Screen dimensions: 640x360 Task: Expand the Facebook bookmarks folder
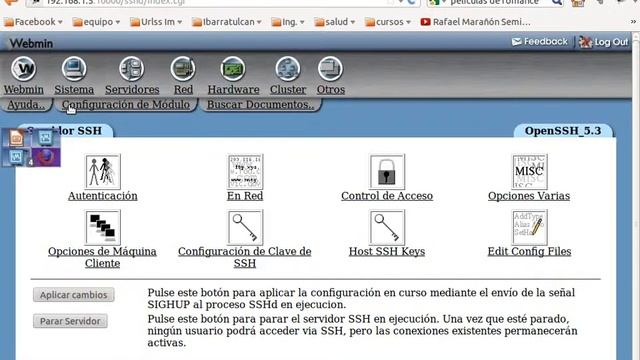(33, 22)
